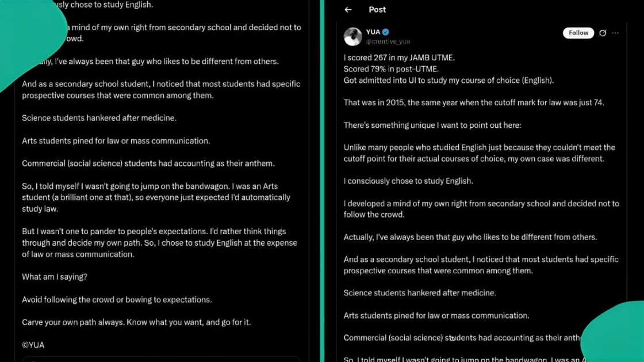Follow the YUA account
The height and width of the screenshot is (362, 644).
(578, 33)
